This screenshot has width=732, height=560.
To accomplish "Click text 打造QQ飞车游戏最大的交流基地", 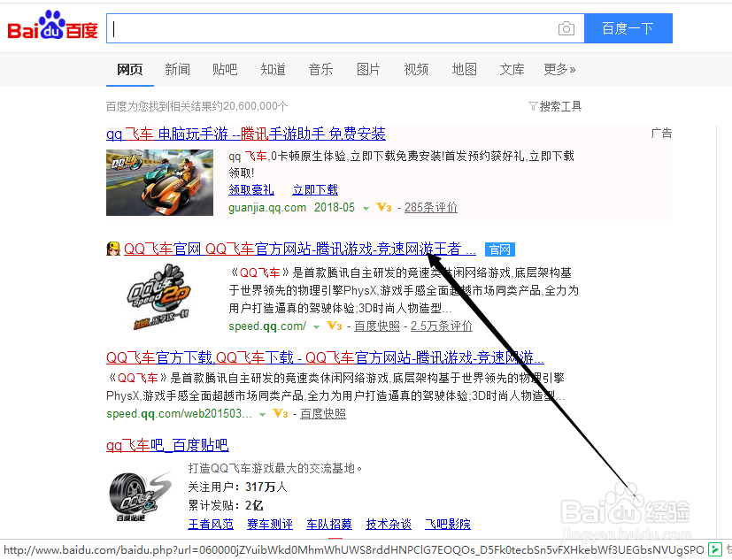I will 275,468.
